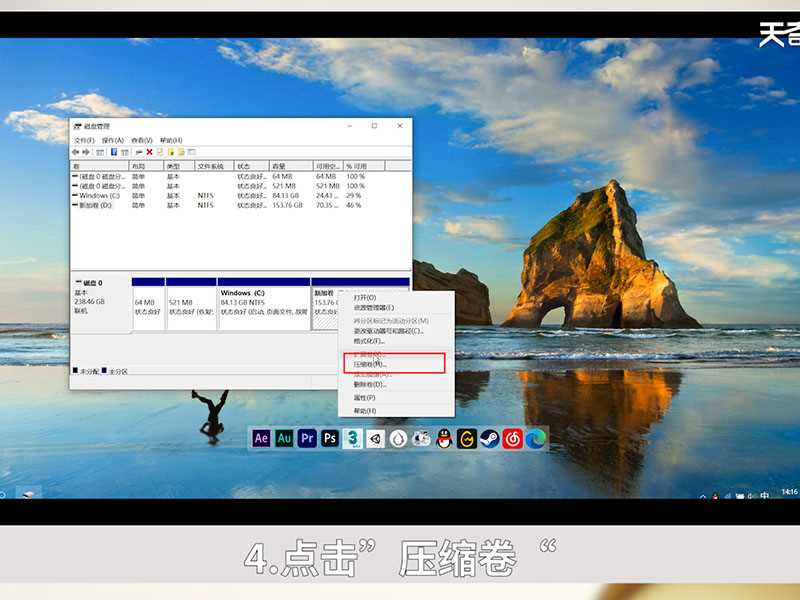Open NetEase Cloud Music red icon
This screenshot has width=800, height=600.
click(x=513, y=438)
